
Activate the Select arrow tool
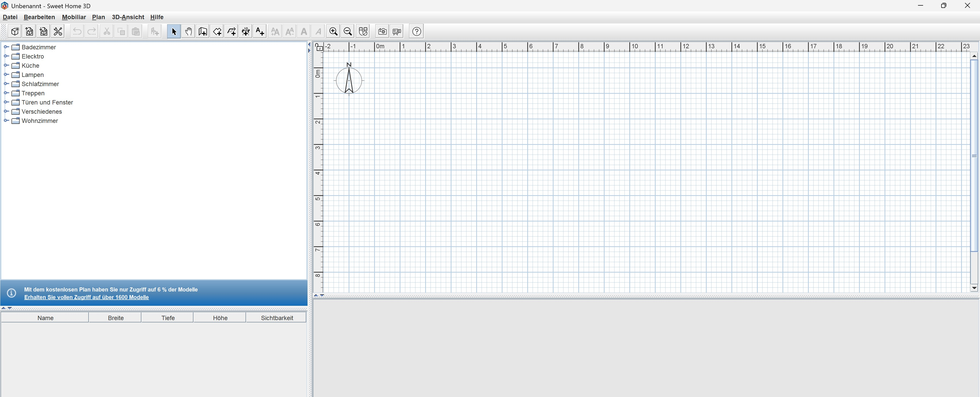pos(174,31)
